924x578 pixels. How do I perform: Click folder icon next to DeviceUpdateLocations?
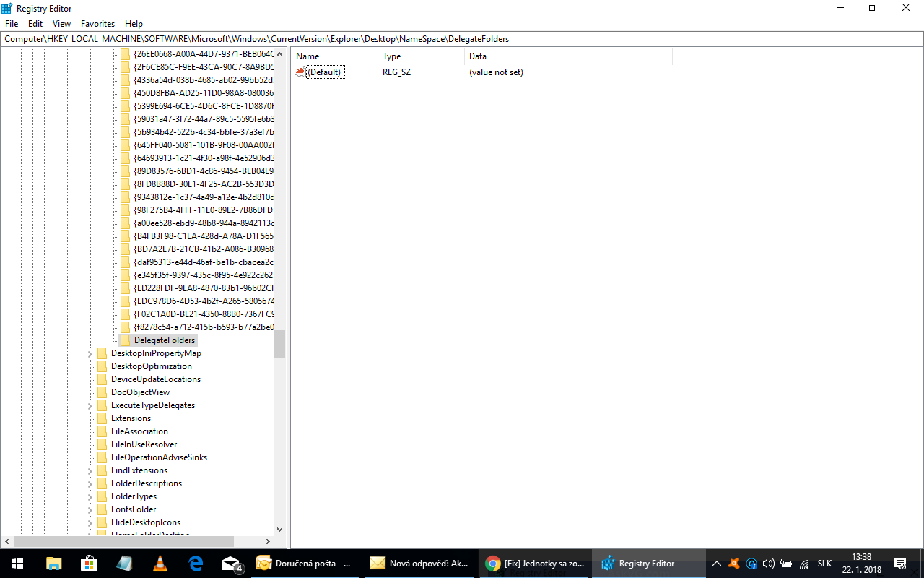click(x=103, y=379)
